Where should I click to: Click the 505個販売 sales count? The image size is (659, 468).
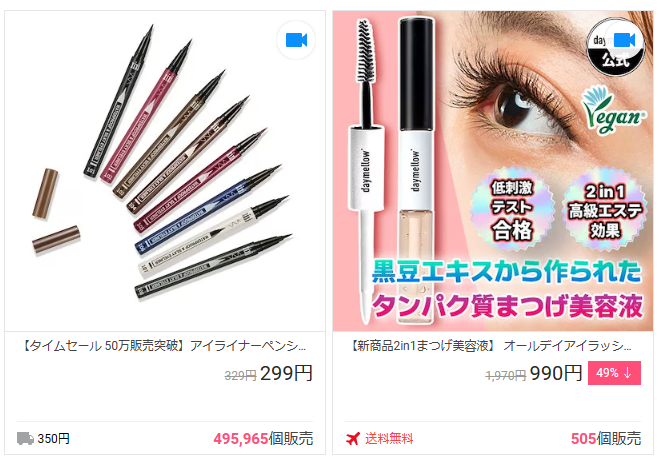(606, 439)
